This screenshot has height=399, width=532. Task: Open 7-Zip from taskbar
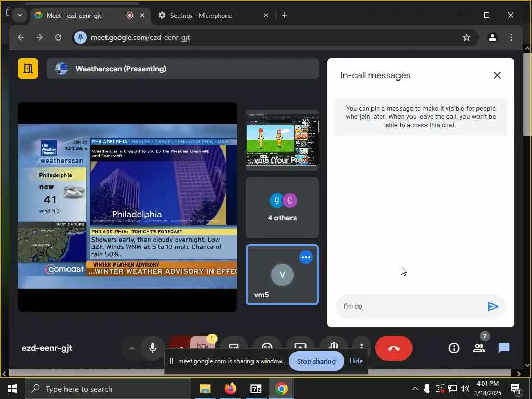click(256, 389)
